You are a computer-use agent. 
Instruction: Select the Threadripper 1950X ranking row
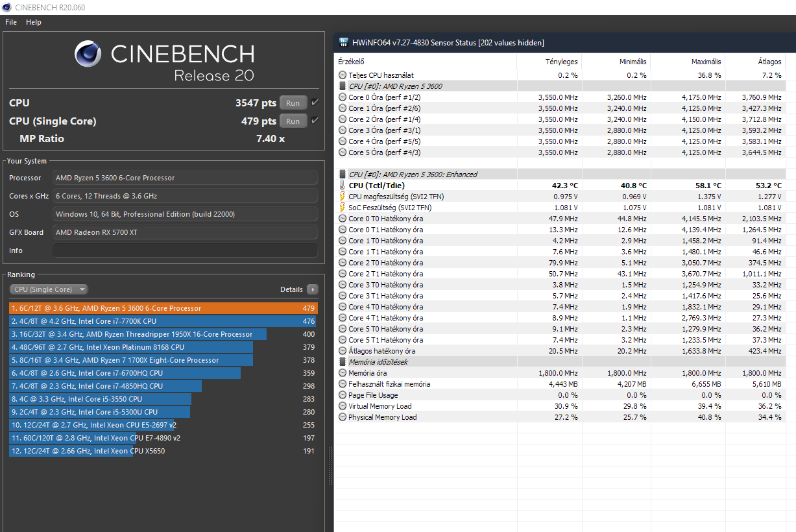[163, 334]
